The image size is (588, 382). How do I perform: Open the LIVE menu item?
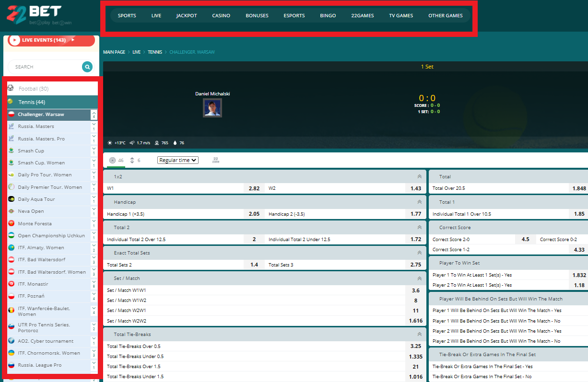pos(156,15)
